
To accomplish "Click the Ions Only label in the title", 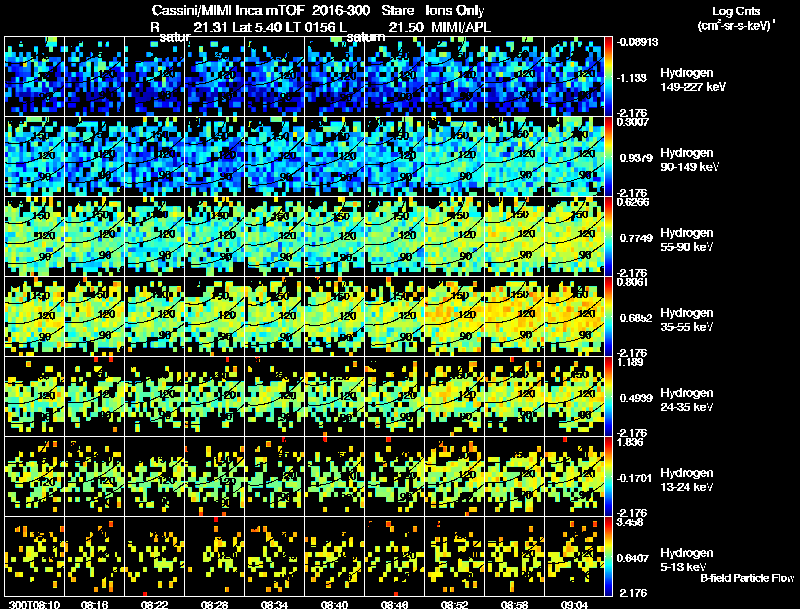I will pyautogui.click(x=455, y=10).
